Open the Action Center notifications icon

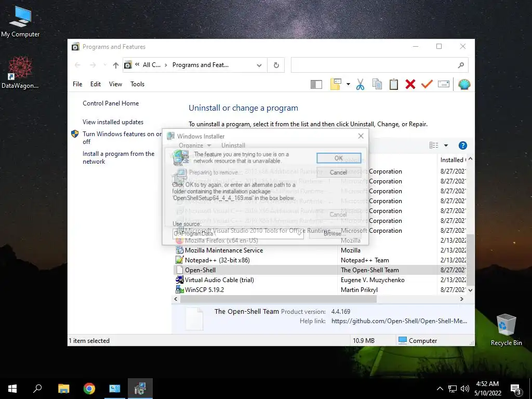pyautogui.click(x=516, y=389)
